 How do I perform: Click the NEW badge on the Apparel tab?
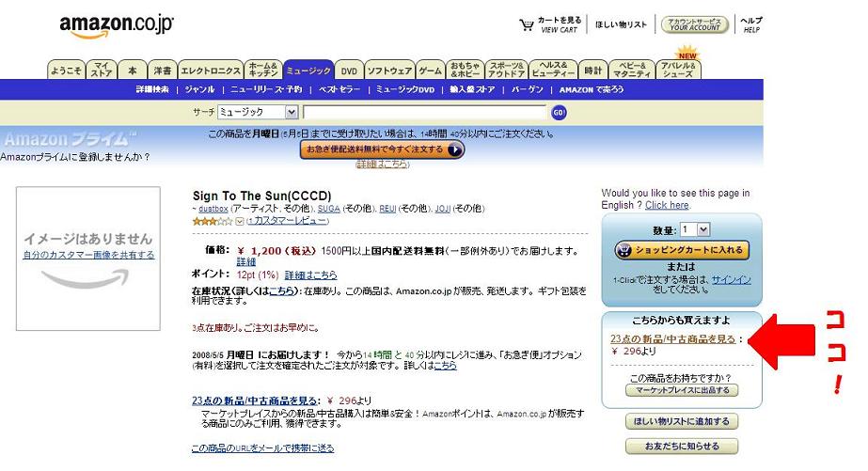point(687,55)
